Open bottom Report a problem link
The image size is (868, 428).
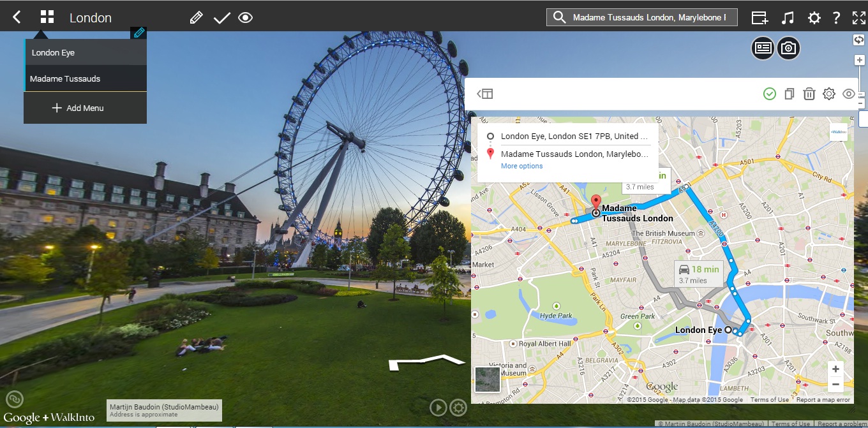point(841,424)
